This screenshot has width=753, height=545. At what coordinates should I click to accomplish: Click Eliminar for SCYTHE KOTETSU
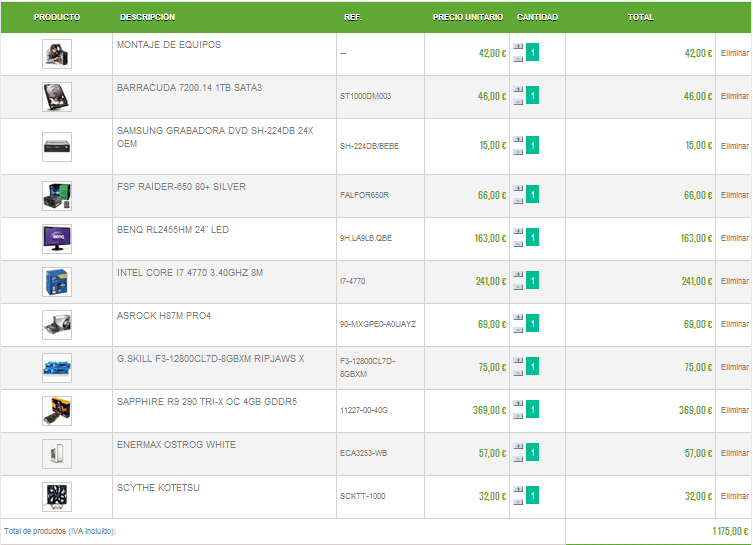pyautogui.click(x=734, y=496)
